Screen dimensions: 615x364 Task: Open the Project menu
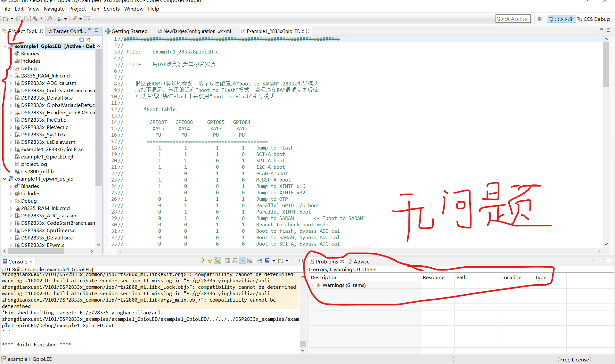[77, 9]
